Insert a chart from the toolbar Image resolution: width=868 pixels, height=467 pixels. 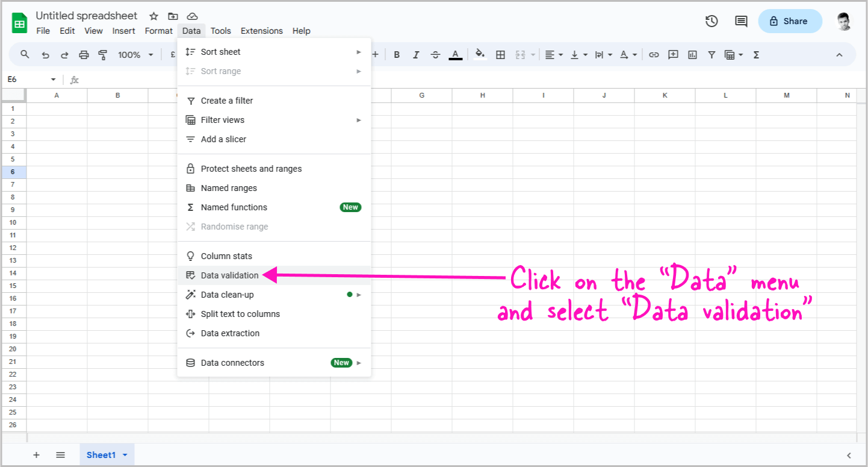pos(692,54)
